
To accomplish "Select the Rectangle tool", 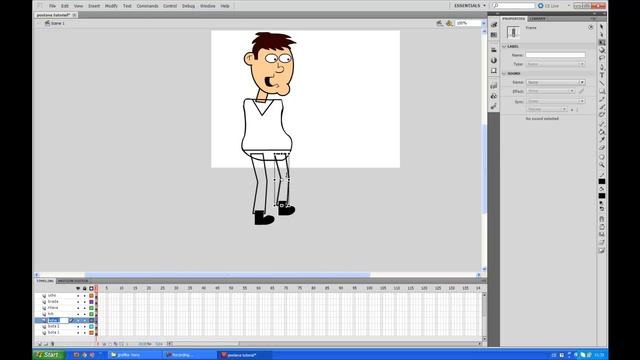I will point(602,91).
